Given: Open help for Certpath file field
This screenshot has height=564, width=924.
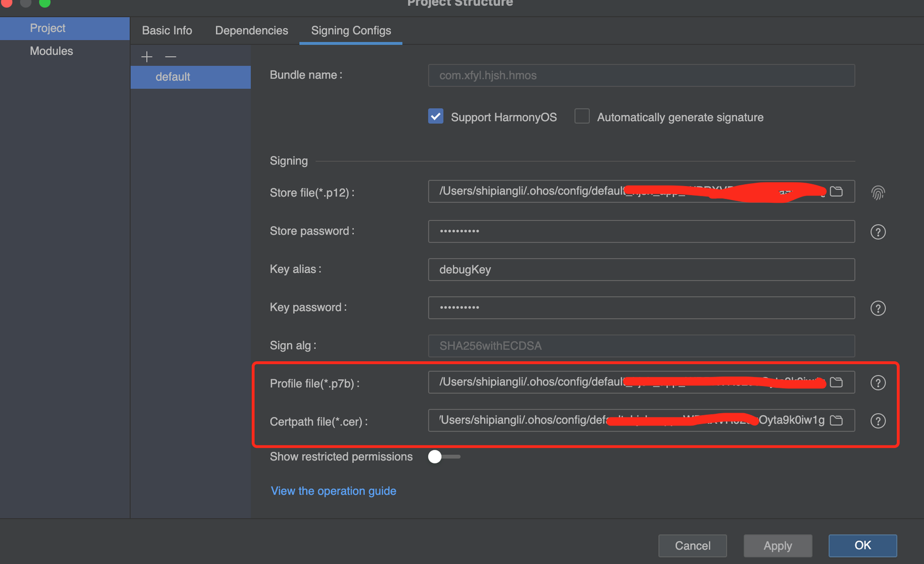Looking at the screenshot, I should click(878, 421).
